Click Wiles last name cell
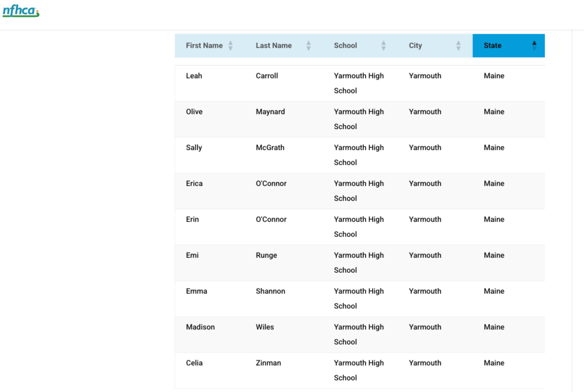 coord(265,327)
